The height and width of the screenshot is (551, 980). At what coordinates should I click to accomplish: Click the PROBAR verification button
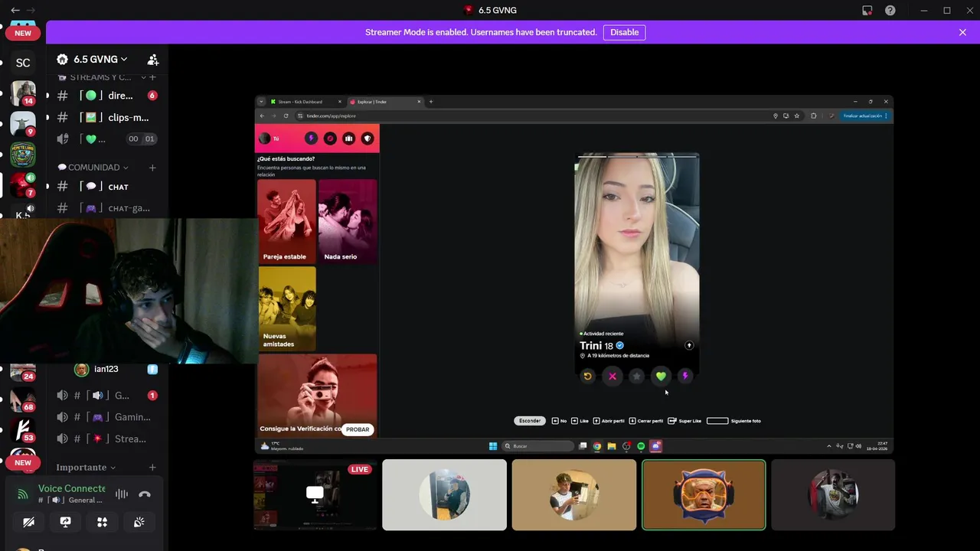[358, 429]
